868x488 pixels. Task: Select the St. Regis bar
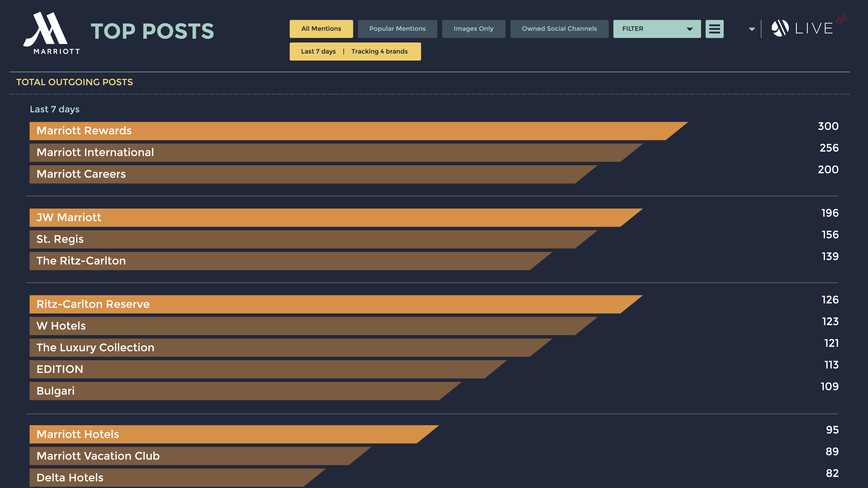pos(303,239)
